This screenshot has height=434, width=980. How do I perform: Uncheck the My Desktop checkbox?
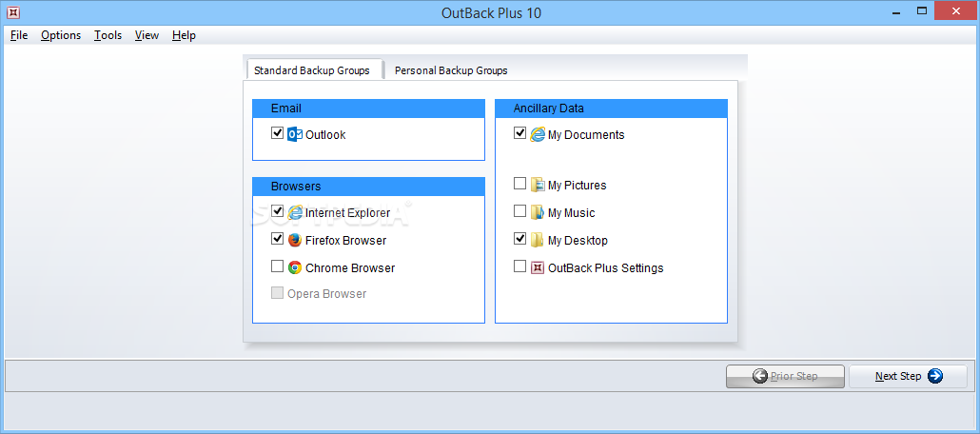[x=520, y=239]
